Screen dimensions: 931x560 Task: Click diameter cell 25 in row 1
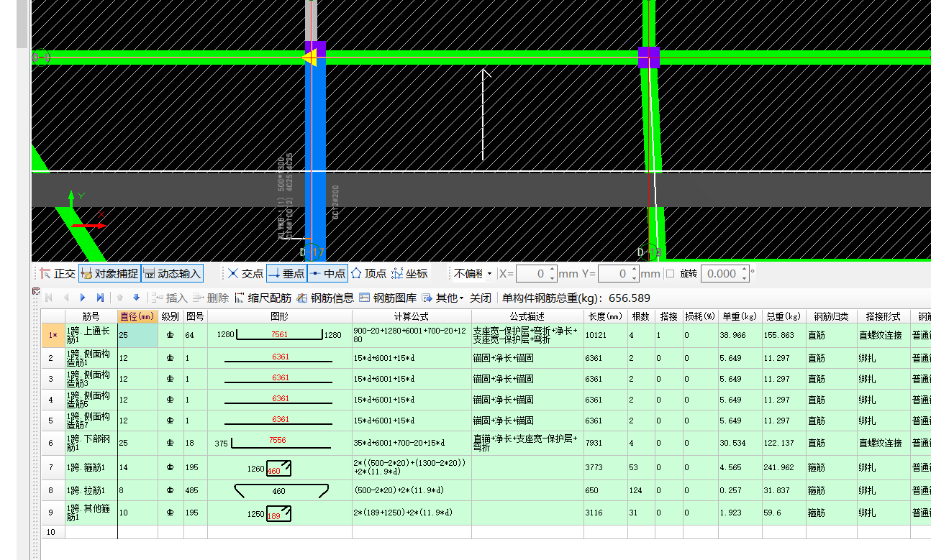point(137,336)
